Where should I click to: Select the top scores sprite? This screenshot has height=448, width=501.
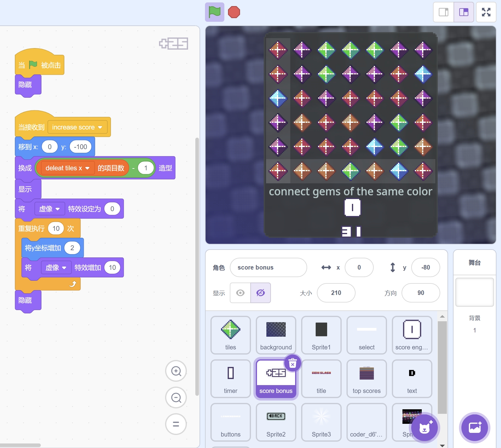pos(366,378)
